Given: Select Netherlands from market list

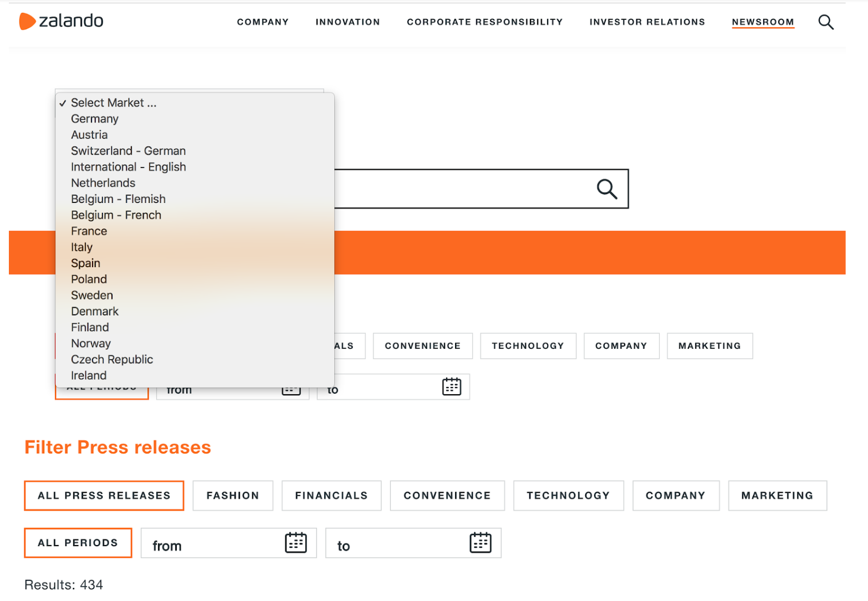Looking at the screenshot, I should tap(195, 183).
